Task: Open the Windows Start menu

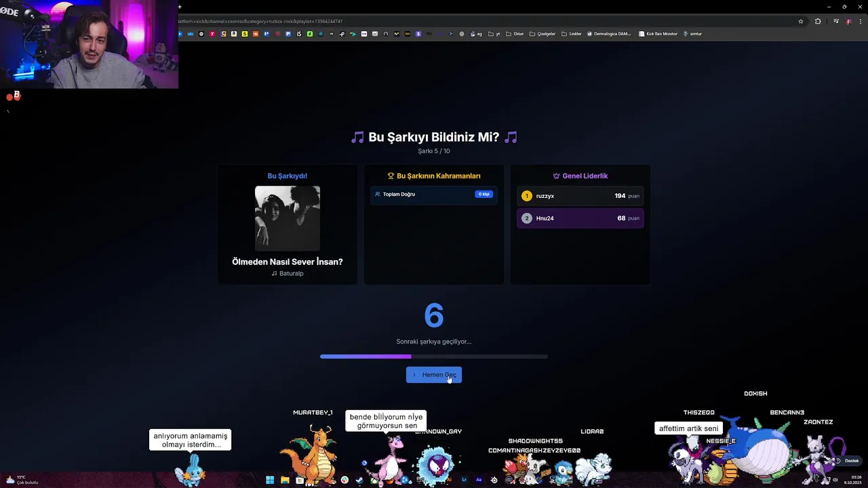Action: (x=270, y=480)
